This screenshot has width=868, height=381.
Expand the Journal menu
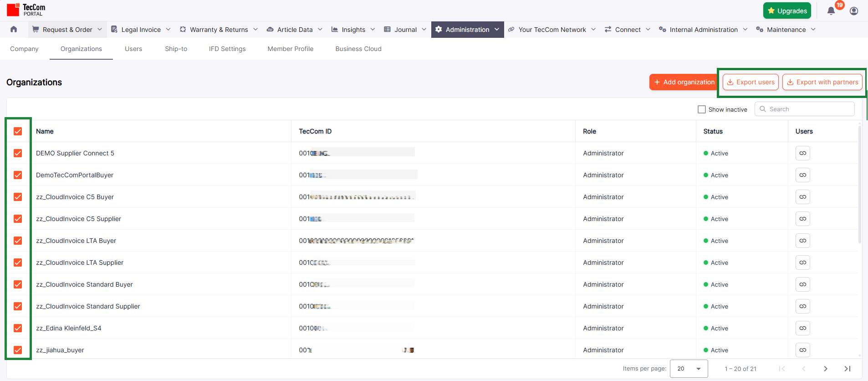[405, 30]
